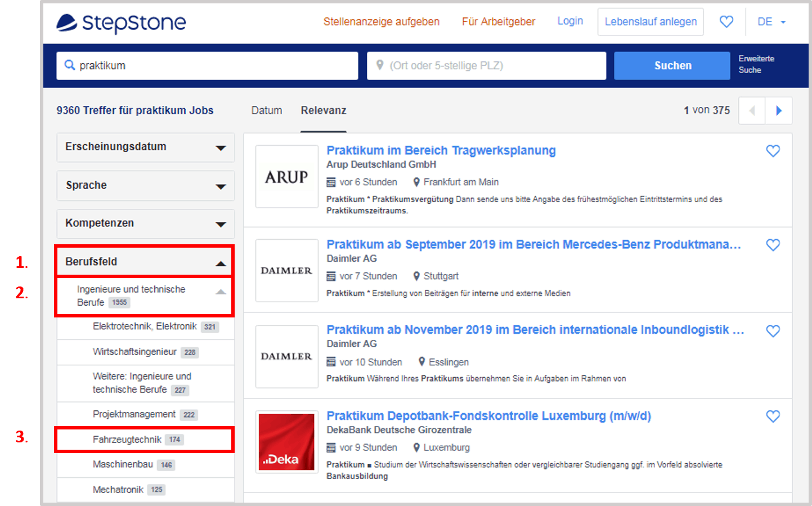Click the previous results page arrow

pos(752,110)
